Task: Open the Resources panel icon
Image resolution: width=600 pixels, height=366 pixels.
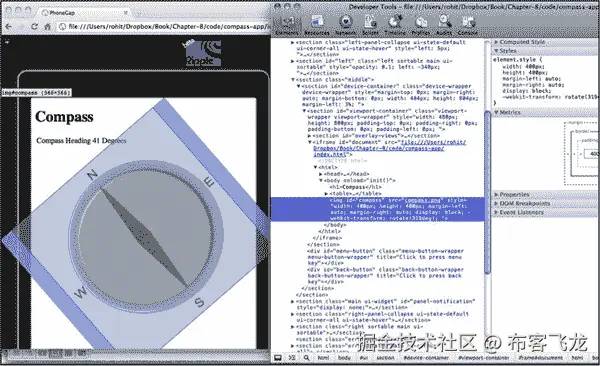Action: (x=317, y=25)
